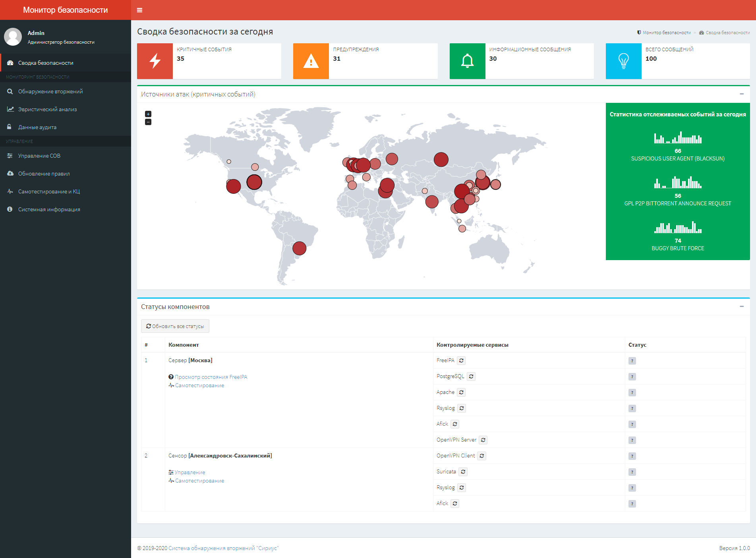
Task: Open Системная информация menu item
Action: pyautogui.click(x=66, y=209)
